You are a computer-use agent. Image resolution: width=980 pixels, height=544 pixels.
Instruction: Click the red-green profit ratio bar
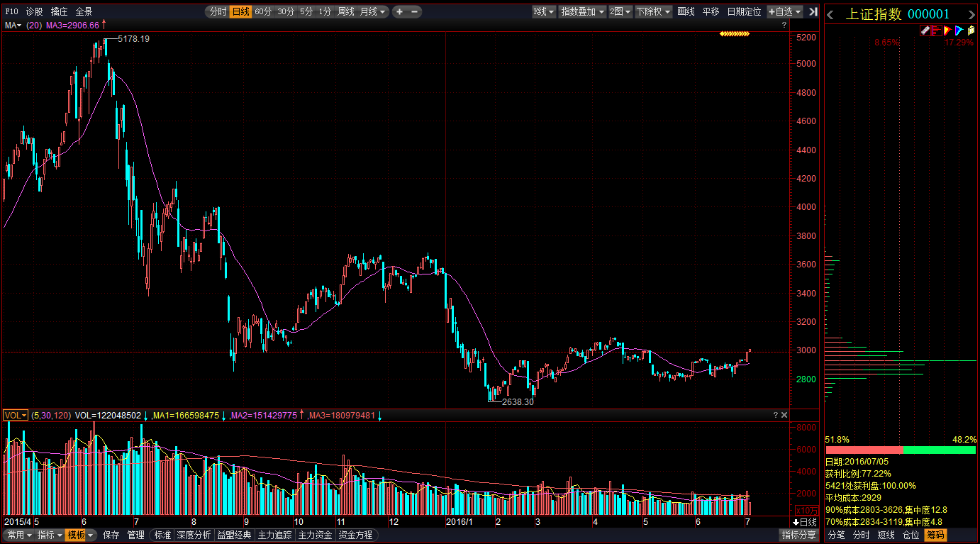point(901,450)
